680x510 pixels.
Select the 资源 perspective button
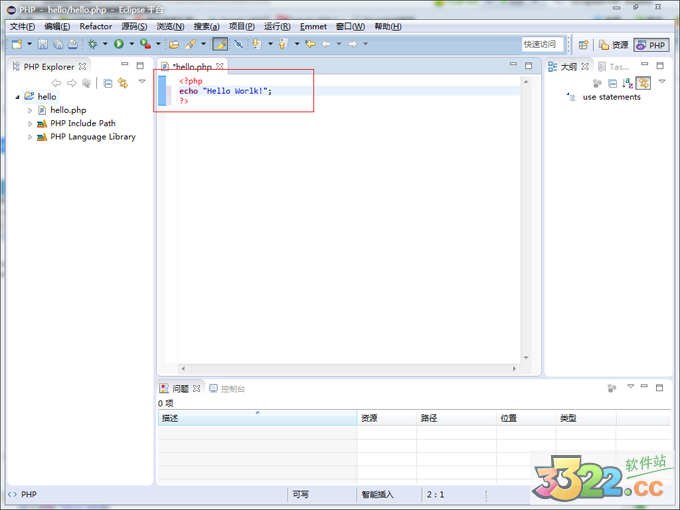(x=614, y=45)
